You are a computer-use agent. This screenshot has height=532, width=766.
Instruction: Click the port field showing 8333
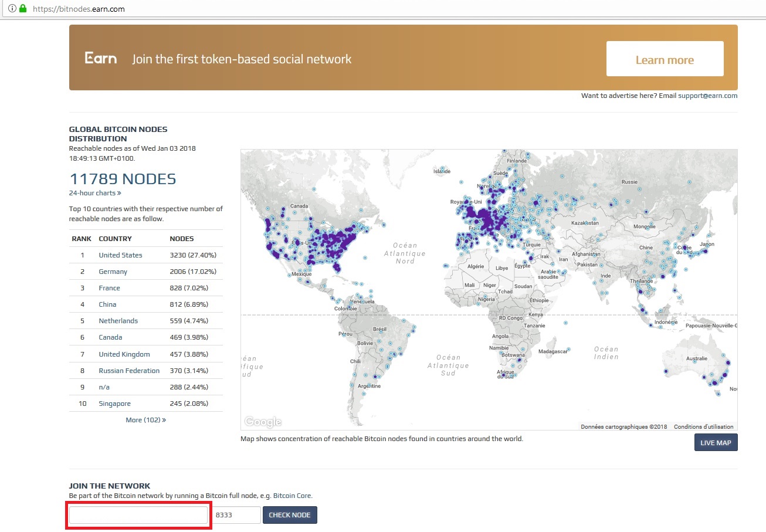point(236,515)
